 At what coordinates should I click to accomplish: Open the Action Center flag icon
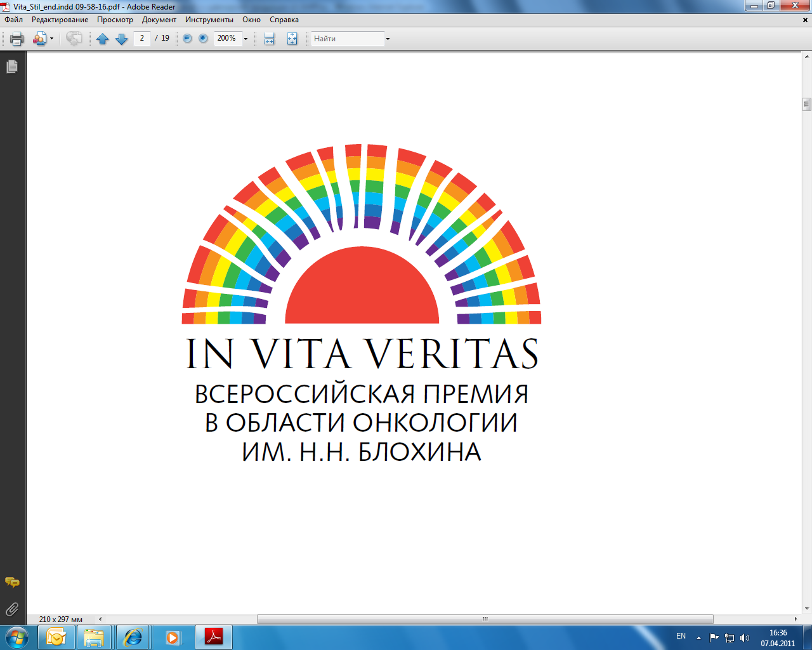point(714,638)
